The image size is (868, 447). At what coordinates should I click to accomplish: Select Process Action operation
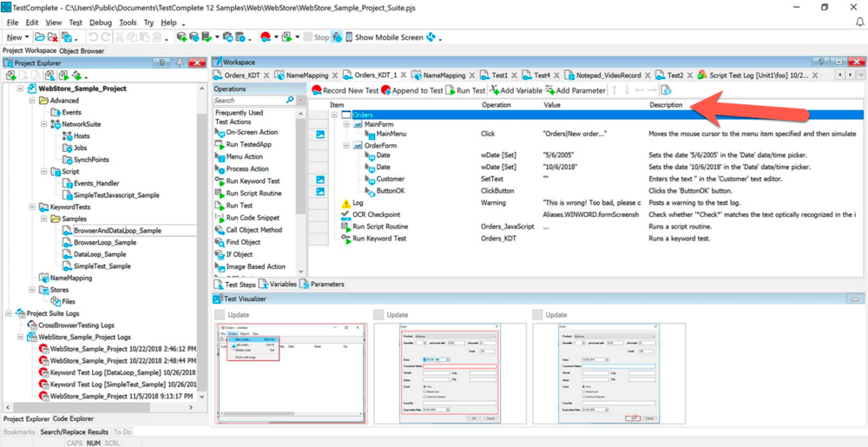click(241, 168)
